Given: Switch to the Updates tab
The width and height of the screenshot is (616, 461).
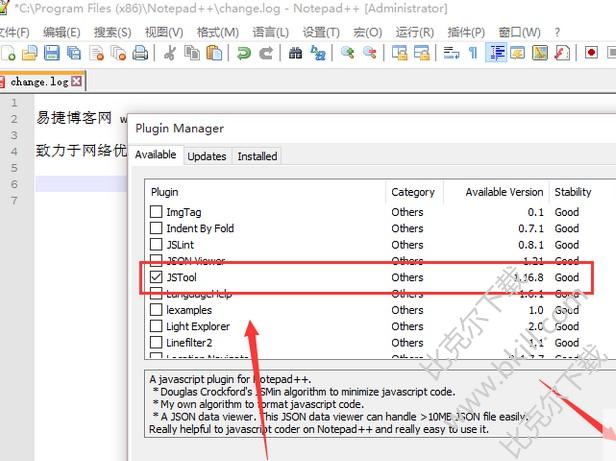Looking at the screenshot, I should pyautogui.click(x=207, y=156).
